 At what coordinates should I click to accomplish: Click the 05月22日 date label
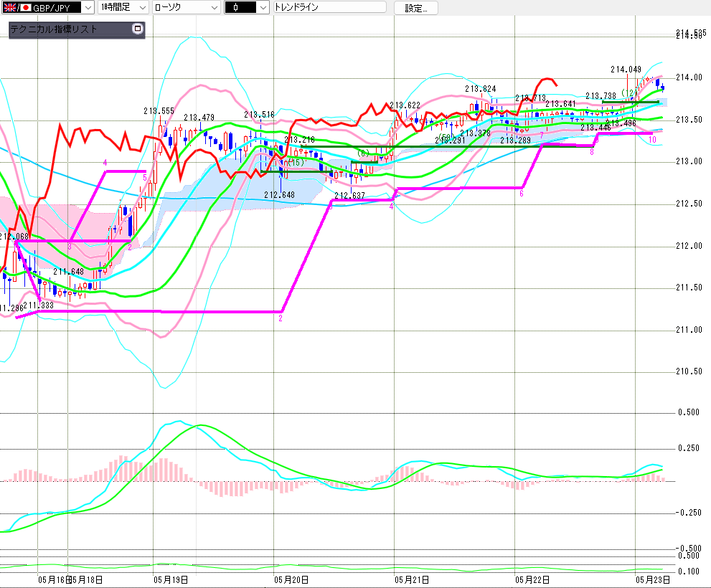532,580
